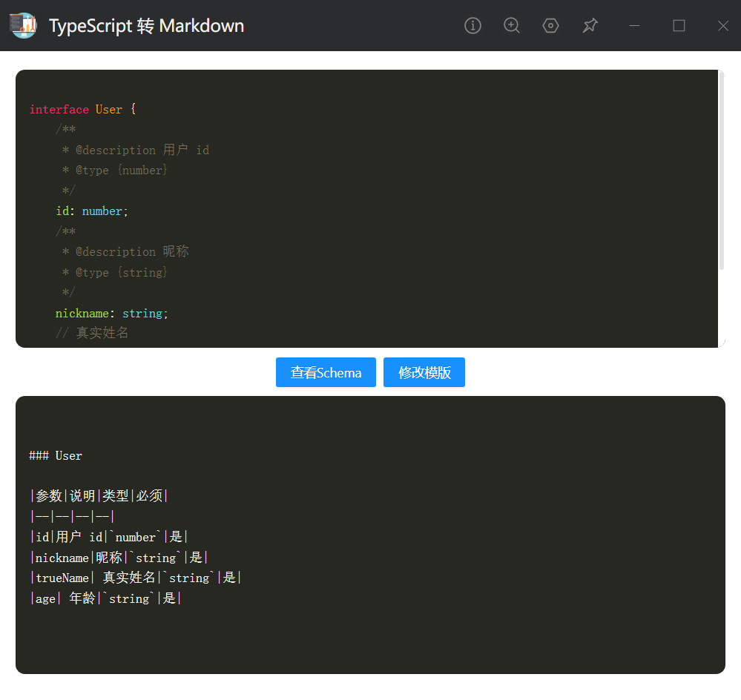Click the '@type {string}' comment line
741x700 pixels.
pos(122,273)
